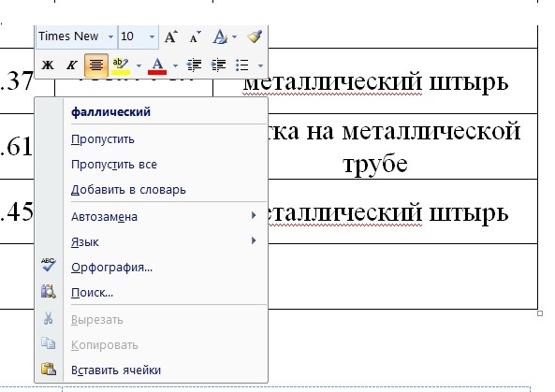Toggle bold Ж formatting
Viewport: 555px width, 392px height.
click(x=48, y=65)
